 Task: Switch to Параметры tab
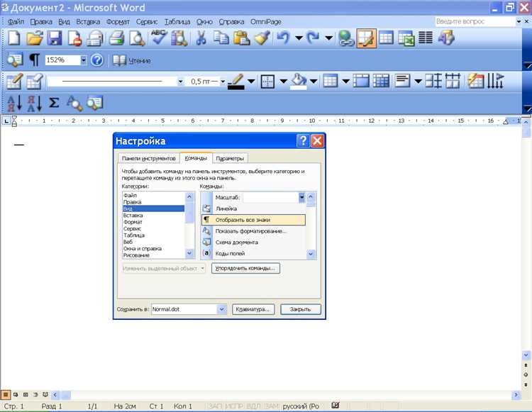tap(230, 158)
